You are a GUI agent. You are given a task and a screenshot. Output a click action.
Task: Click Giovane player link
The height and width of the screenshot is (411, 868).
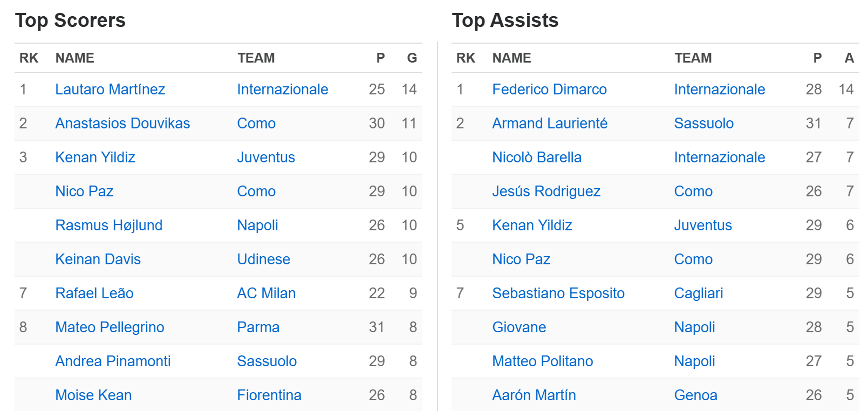click(519, 327)
